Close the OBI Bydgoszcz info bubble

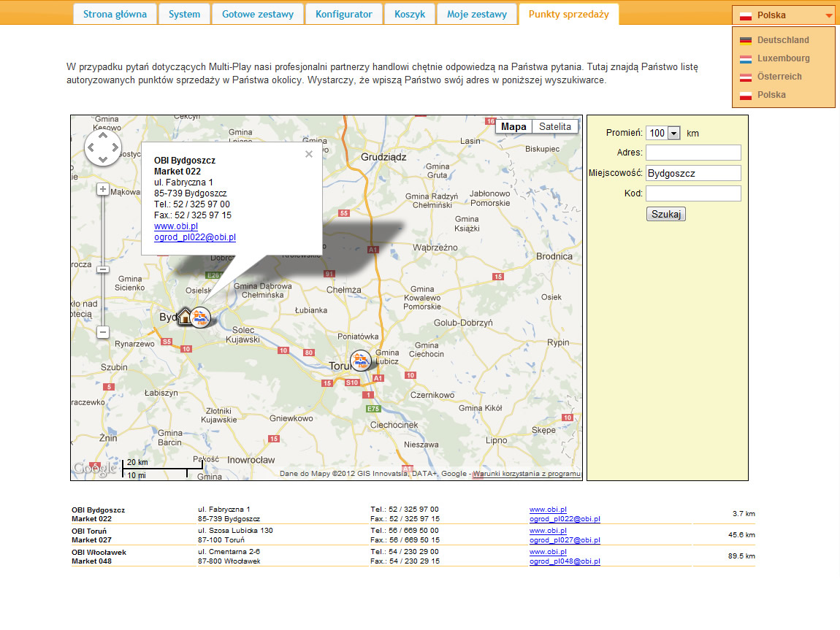[x=308, y=154]
